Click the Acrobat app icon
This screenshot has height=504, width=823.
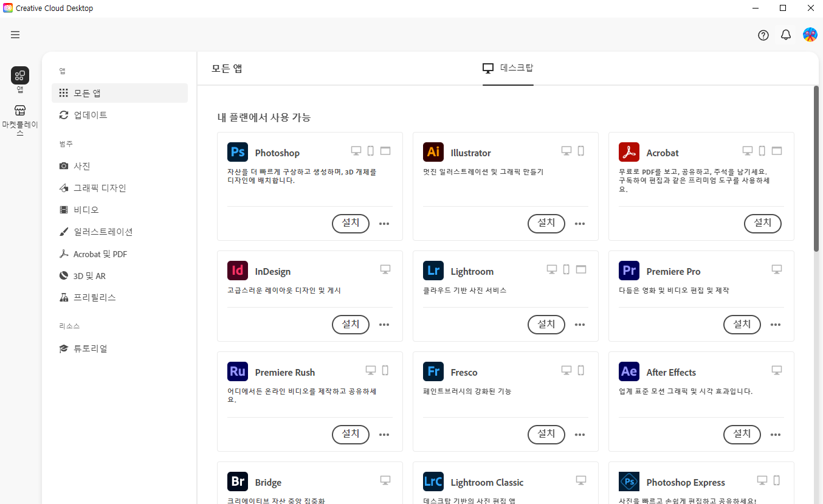tap(628, 152)
